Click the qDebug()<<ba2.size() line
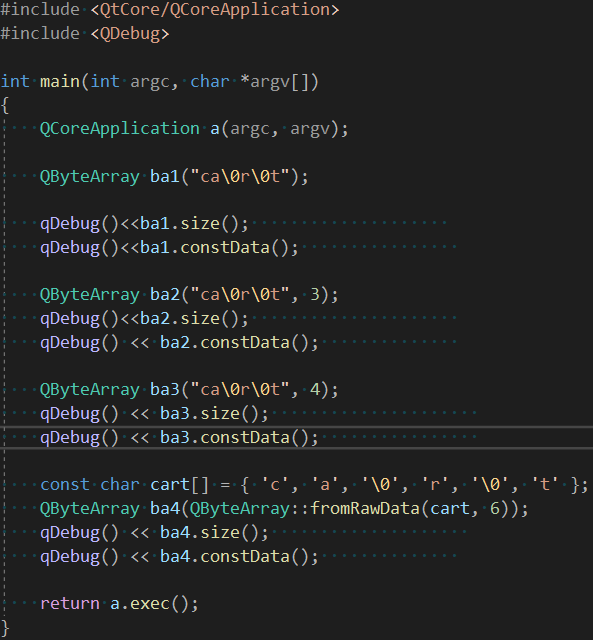The width and height of the screenshot is (593, 640). (x=144, y=319)
